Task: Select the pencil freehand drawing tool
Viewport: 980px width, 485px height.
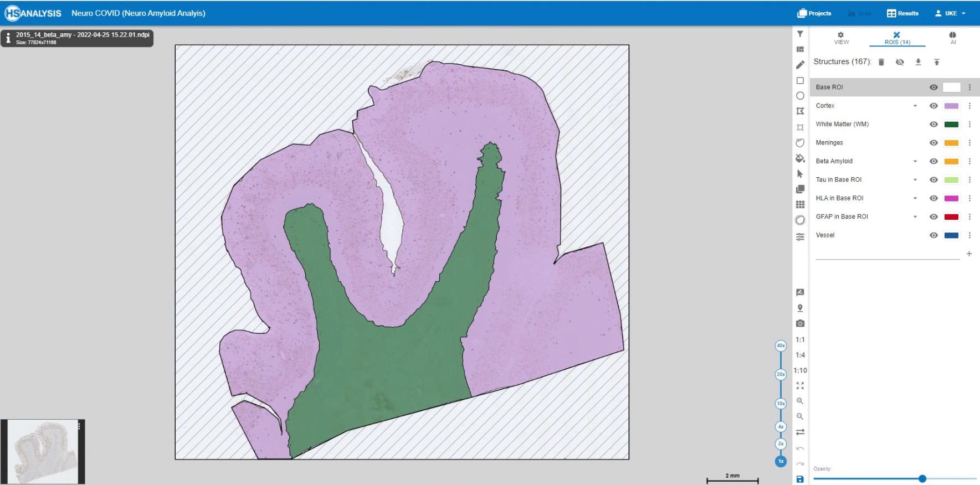Action: (800, 65)
